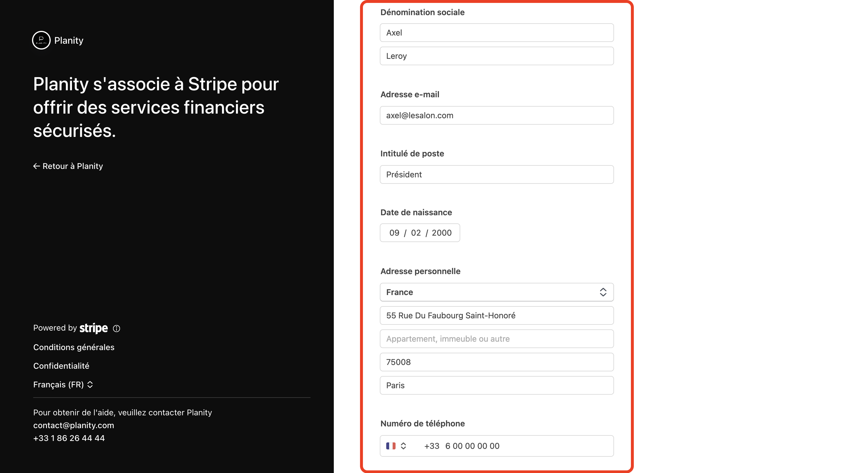Screen dimensions: 868x473
Task: Change language from Français (FR)
Action: 63,384
